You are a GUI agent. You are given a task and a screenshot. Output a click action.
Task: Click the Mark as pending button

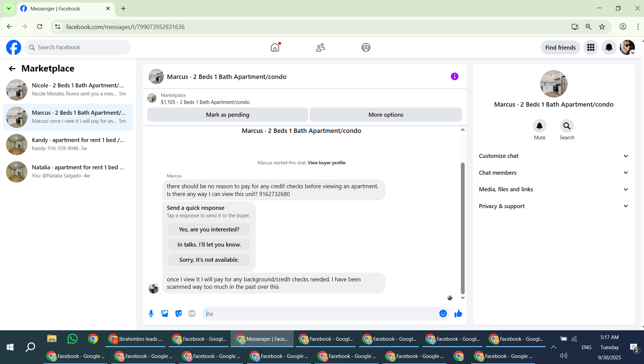(228, 115)
